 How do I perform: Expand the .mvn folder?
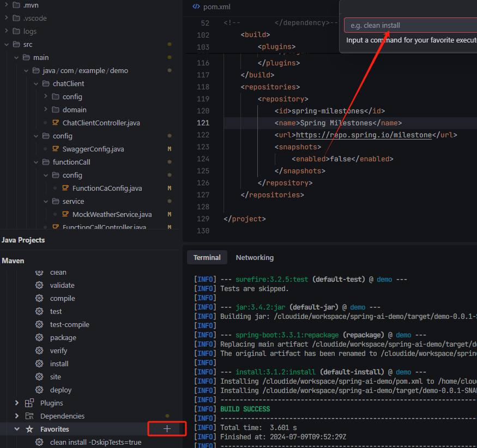(6, 5)
